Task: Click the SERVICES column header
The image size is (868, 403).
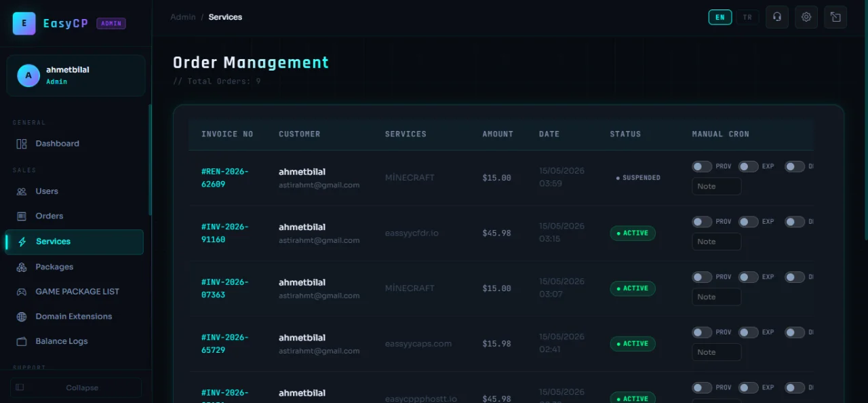Action: (x=406, y=134)
